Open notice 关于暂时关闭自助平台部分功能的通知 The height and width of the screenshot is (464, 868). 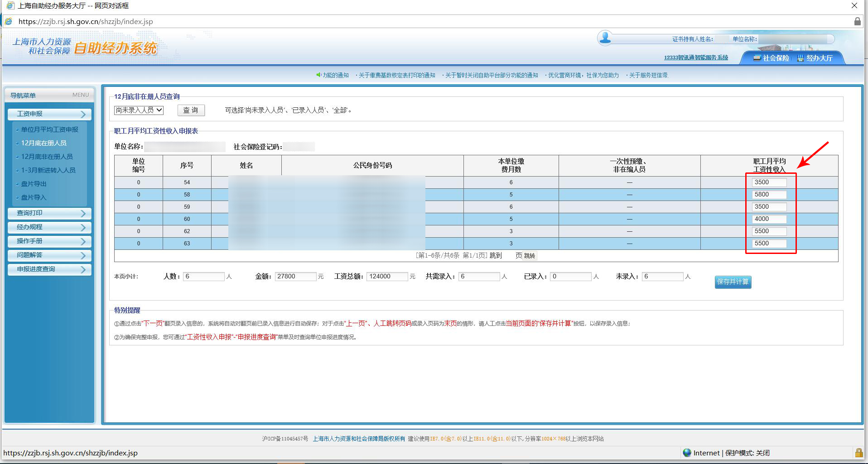(x=492, y=75)
